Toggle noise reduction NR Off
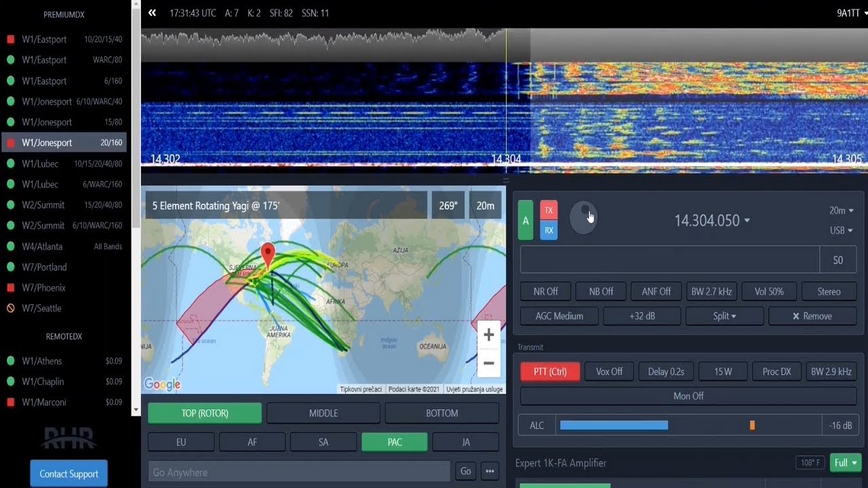Screen dimensions: 868x488 click(x=545, y=292)
